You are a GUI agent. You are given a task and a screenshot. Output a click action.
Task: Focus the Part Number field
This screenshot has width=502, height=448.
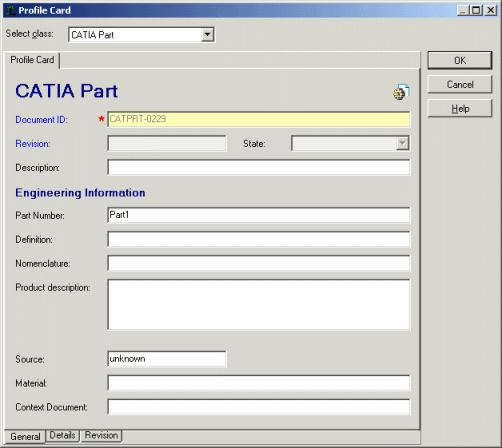[259, 215]
